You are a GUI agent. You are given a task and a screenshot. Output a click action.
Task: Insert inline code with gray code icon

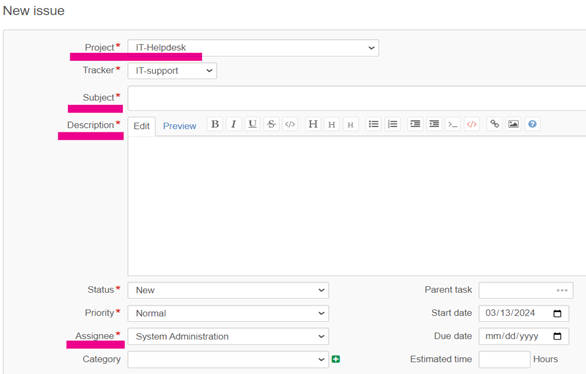click(290, 124)
